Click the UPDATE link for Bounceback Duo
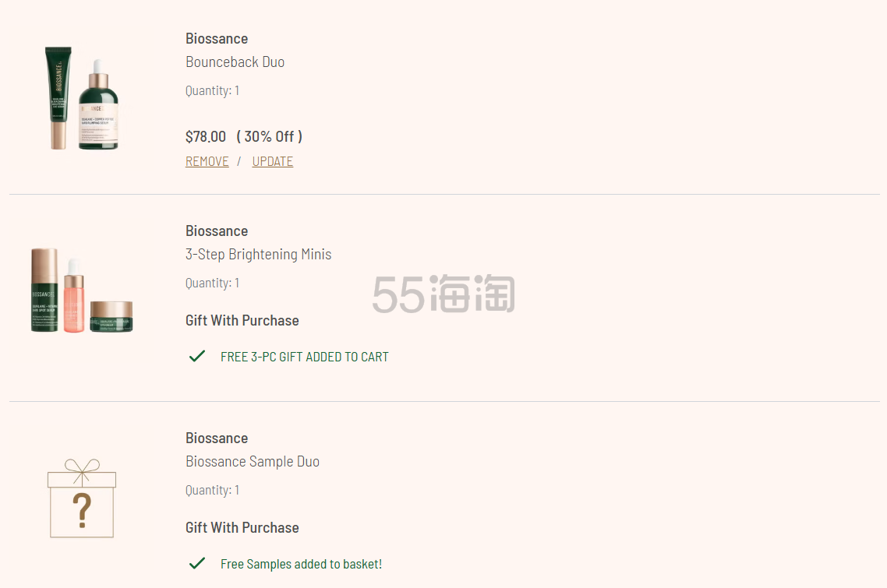887x588 pixels. (273, 161)
